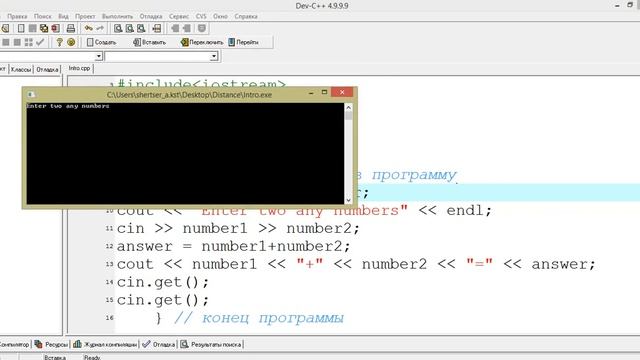Click the 'Вставка' status bar entry
Viewport: 640px width, 360px height.
[55, 357]
